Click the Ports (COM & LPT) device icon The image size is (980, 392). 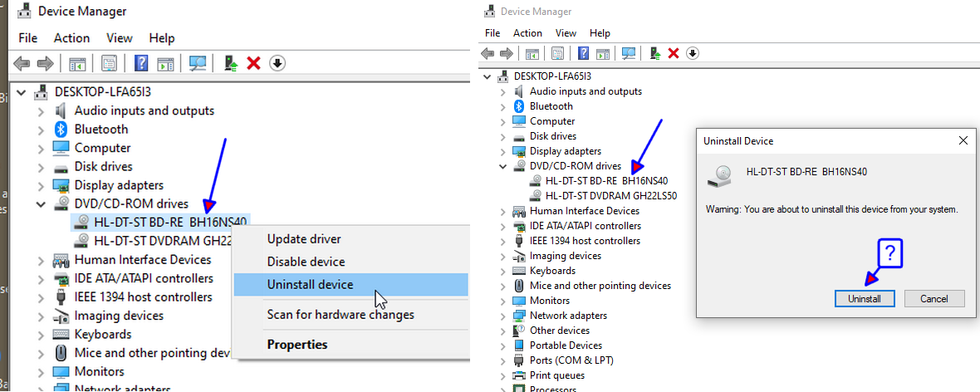click(x=519, y=360)
